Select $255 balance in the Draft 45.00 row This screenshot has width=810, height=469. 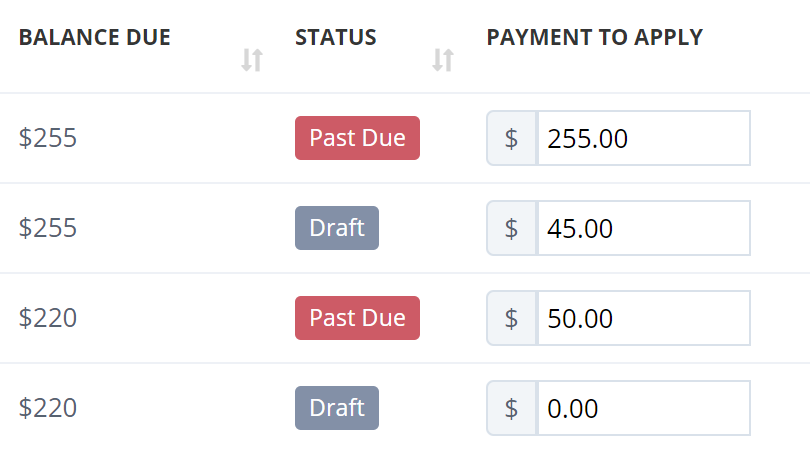(x=48, y=228)
